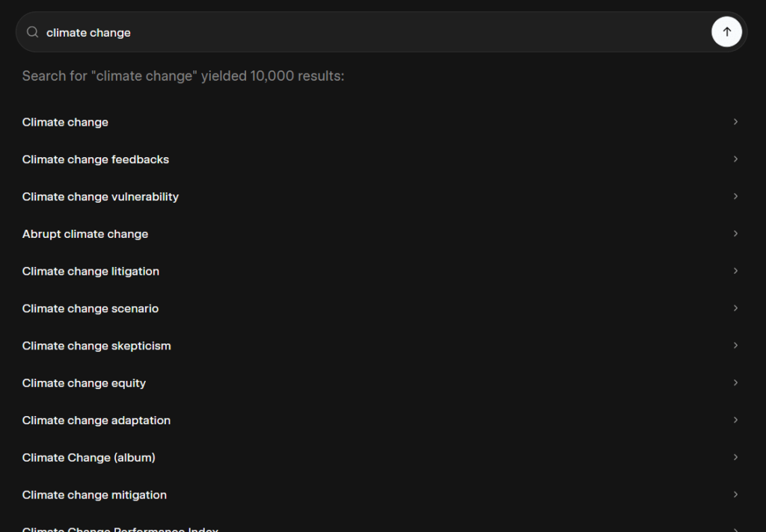Image resolution: width=766 pixels, height=532 pixels.
Task: Open the "Climate change" result
Action: tap(65, 122)
